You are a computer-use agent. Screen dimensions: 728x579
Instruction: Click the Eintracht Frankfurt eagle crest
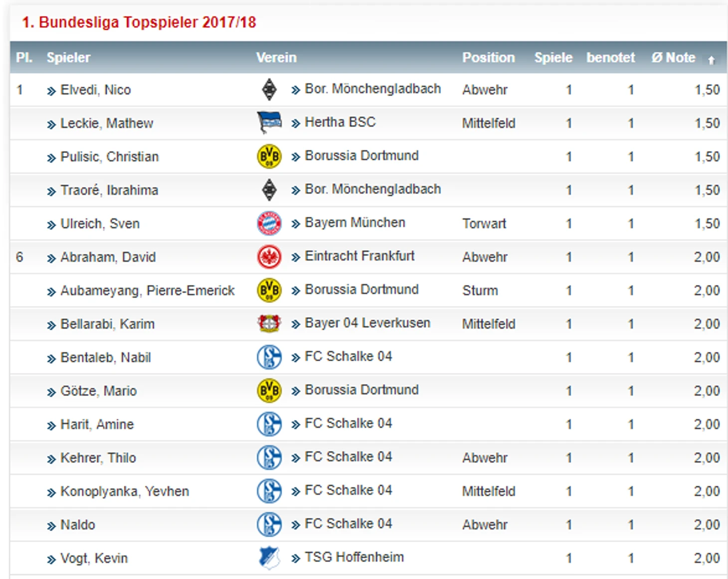pyautogui.click(x=269, y=257)
